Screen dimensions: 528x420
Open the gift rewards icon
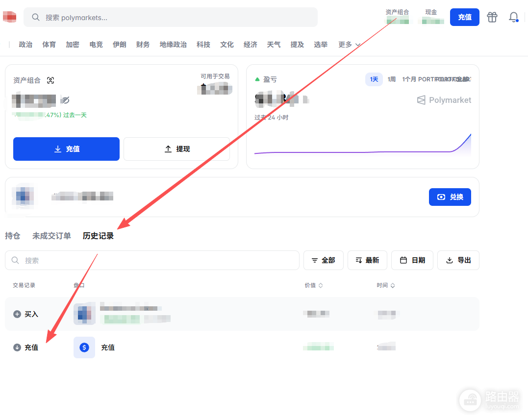[492, 17]
